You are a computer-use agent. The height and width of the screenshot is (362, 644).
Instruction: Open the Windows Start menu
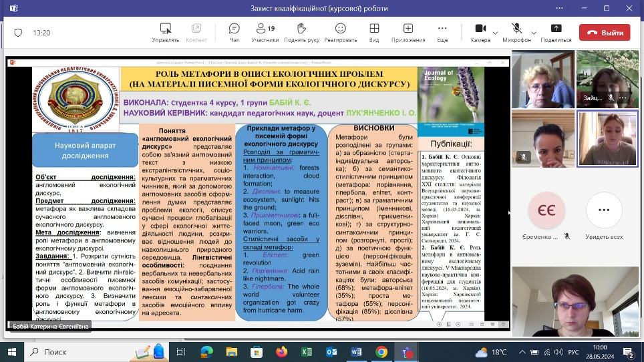[x=12, y=352]
